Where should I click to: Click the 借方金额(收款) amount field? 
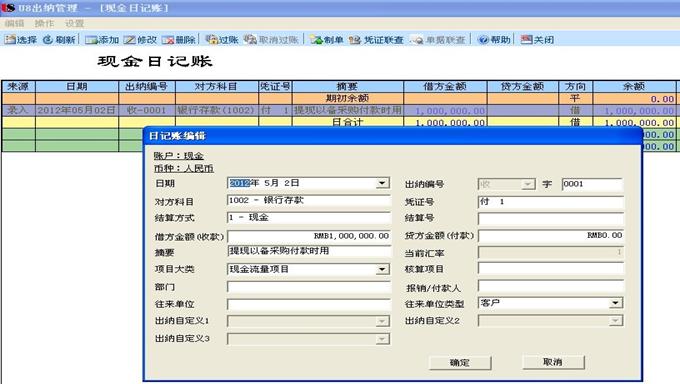[x=308, y=236]
